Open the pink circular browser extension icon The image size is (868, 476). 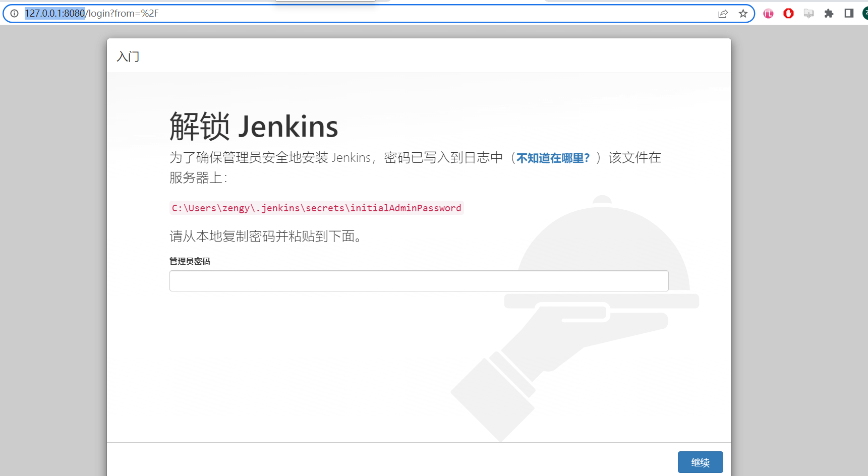coord(768,14)
